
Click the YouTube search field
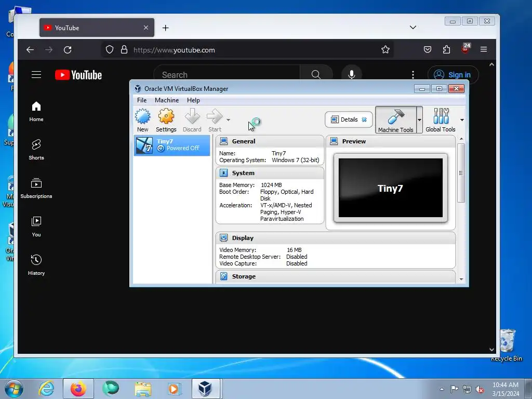point(227,75)
